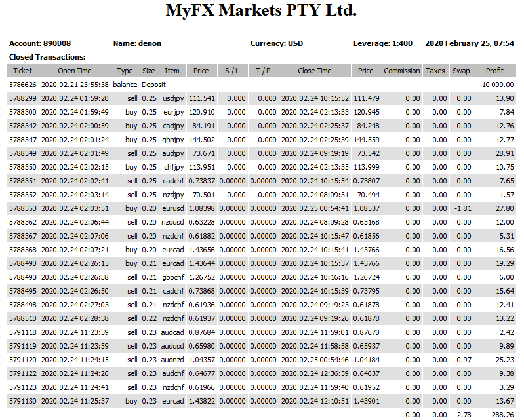The height and width of the screenshot is (420, 524).
Task: Click the Profit column header
Action: tap(494, 71)
